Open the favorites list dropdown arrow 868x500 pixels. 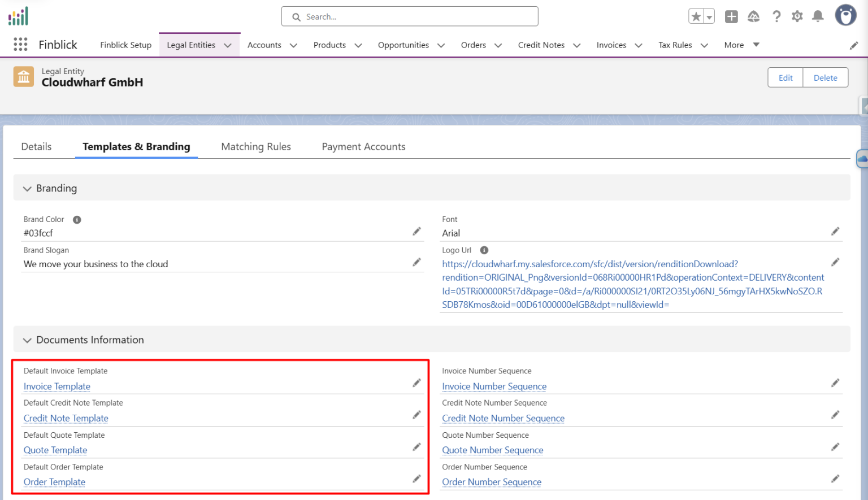(709, 16)
